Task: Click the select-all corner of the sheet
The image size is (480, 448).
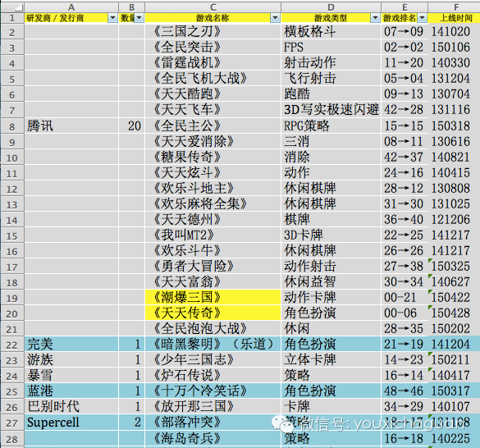Action: [12, 7]
